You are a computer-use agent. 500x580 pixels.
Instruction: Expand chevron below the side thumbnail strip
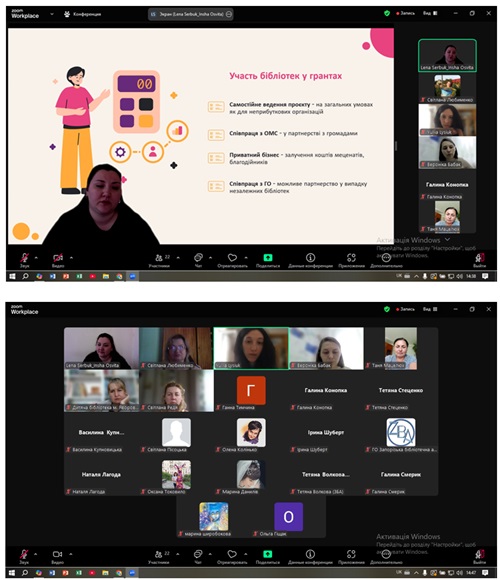447,239
